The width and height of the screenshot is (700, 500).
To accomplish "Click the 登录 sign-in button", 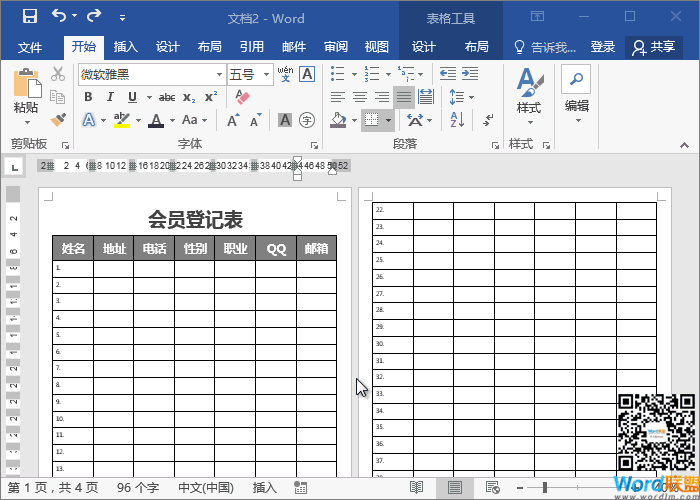I will coord(603,47).
